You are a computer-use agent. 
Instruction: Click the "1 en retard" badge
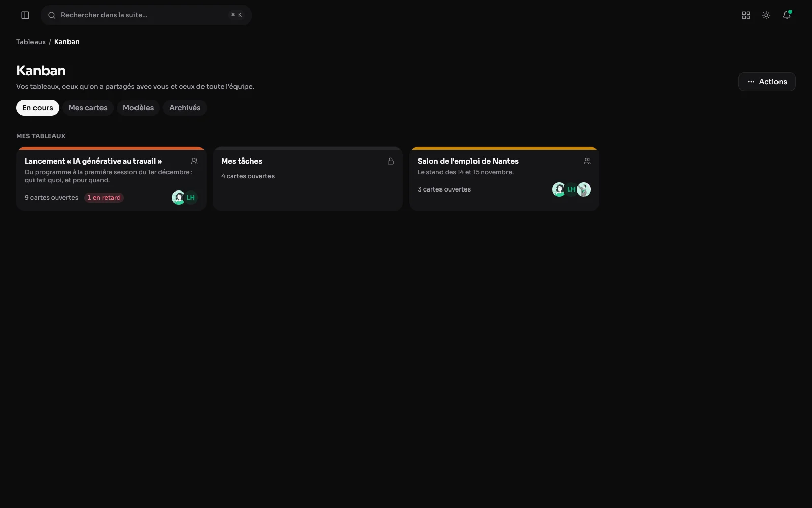tap(104, 198)
